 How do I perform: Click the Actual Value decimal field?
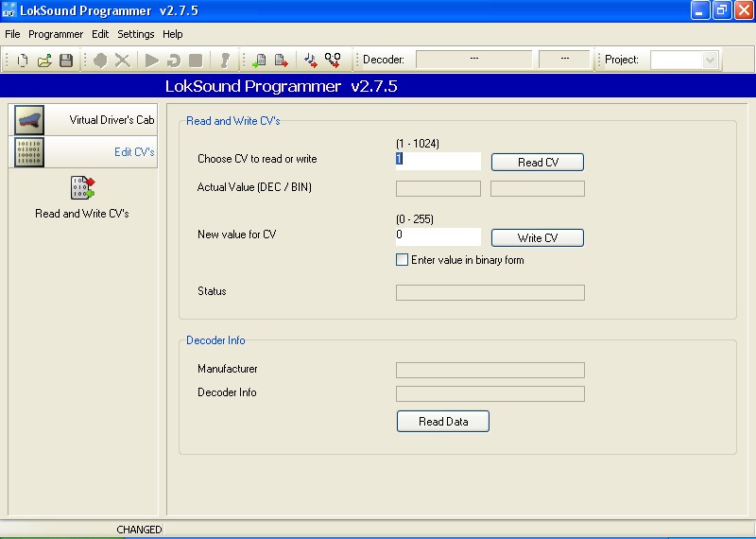point(438,189)
